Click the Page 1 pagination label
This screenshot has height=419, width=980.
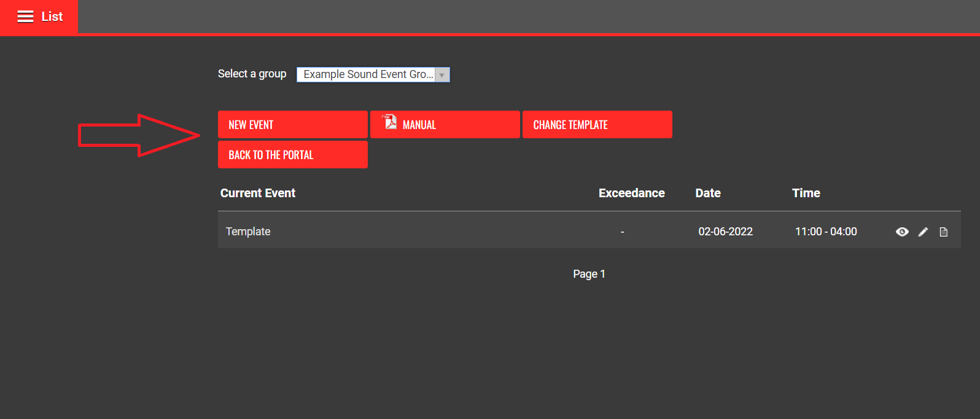(589, 274)
